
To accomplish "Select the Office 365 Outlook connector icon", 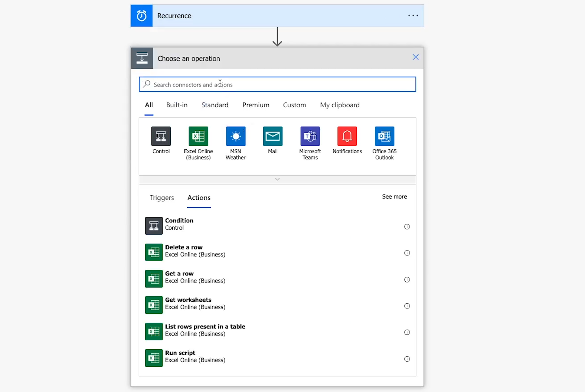I will pyautogui.click(x=385, y=136).
